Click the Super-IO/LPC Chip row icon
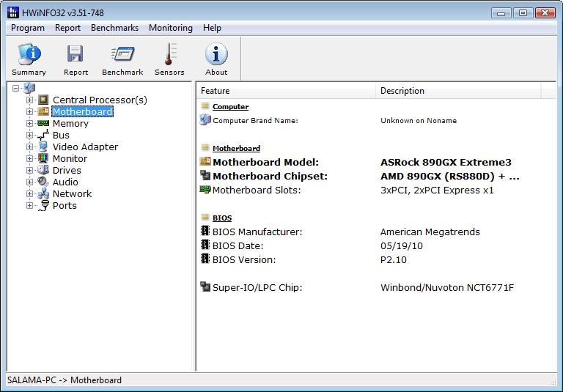Screen dimensions: 563x392 click(205, 286)
